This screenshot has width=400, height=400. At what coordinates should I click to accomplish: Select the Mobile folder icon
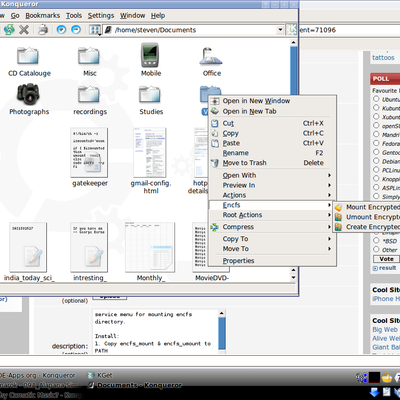(x=150, y=55)
